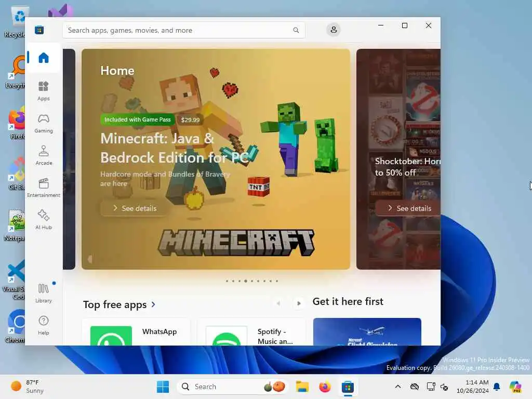Maximize the Microsoft Store window
The image size is (532, 399).
[x=404, y=25]
